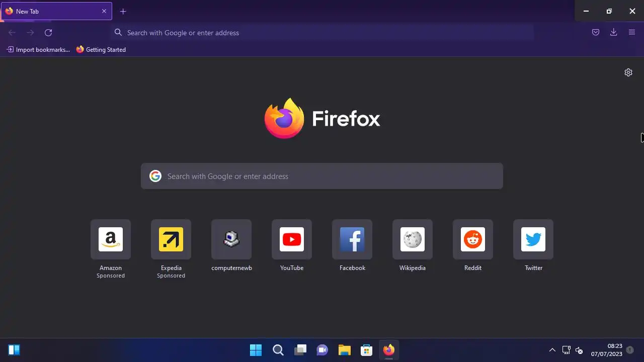644x362 pixels.
Task: Open Widgets panel on taskbar
Action: tap(14, 350)
